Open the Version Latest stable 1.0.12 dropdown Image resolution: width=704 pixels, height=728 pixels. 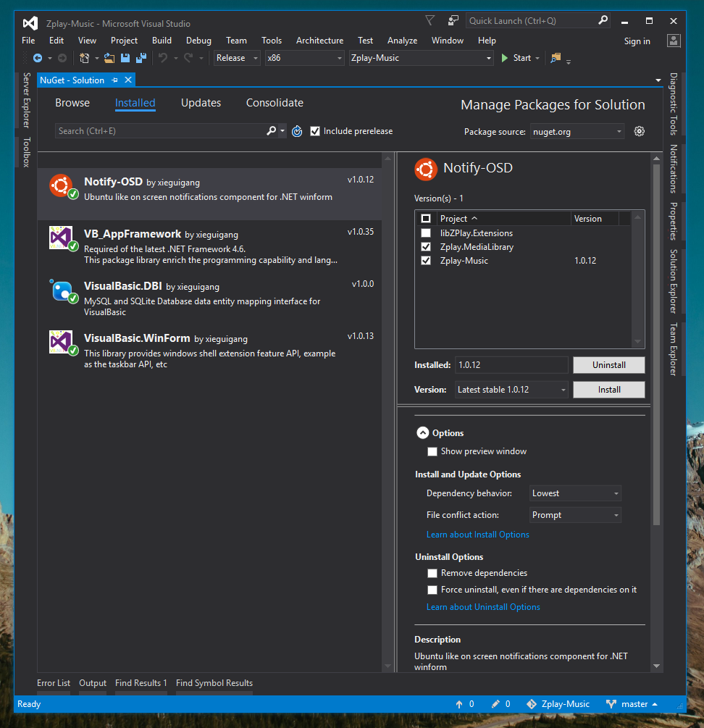(511, 390)
